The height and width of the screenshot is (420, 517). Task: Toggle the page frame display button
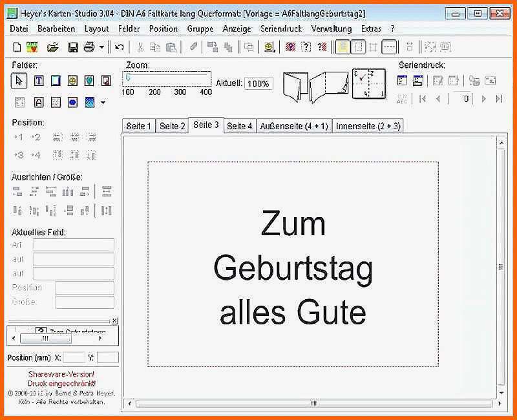(358, 47)
